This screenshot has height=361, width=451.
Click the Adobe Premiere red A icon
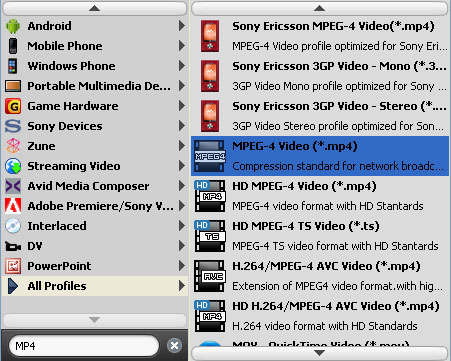[13, 206]
